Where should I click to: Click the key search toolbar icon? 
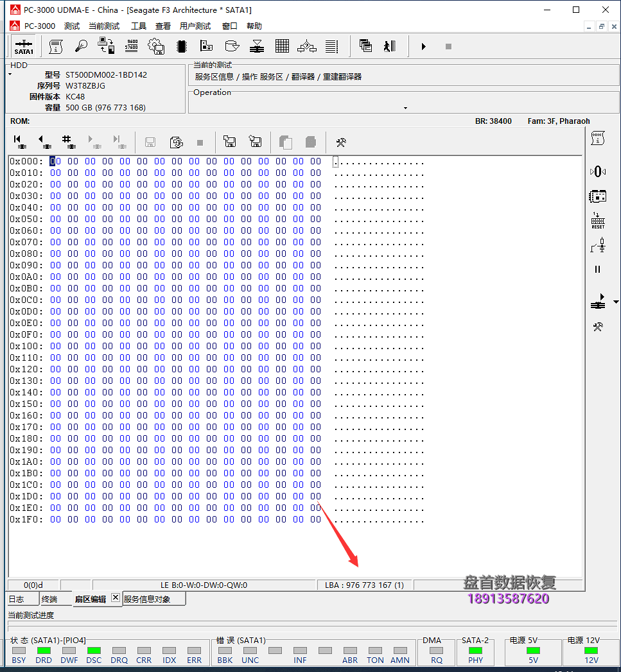pyautogui.click(x=81, y=46)
